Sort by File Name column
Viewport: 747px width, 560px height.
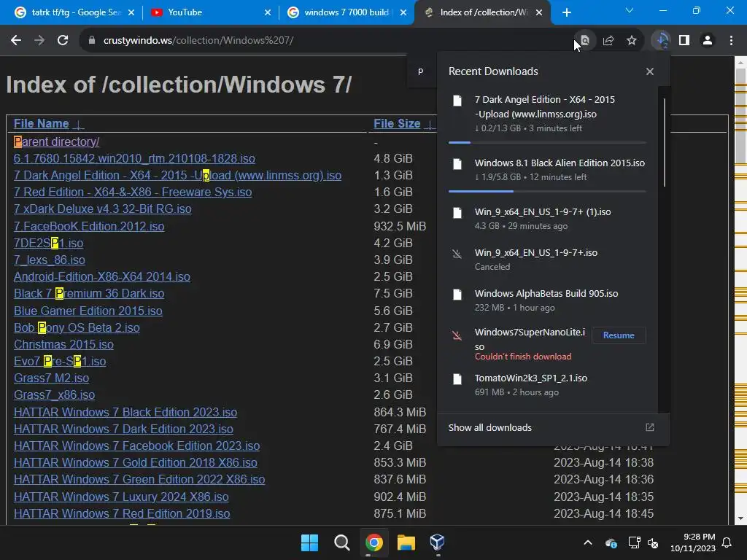click(42, 124)
